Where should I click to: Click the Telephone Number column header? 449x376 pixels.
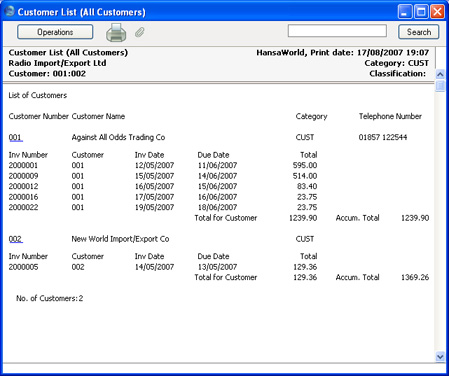click(x=390, y=116)
